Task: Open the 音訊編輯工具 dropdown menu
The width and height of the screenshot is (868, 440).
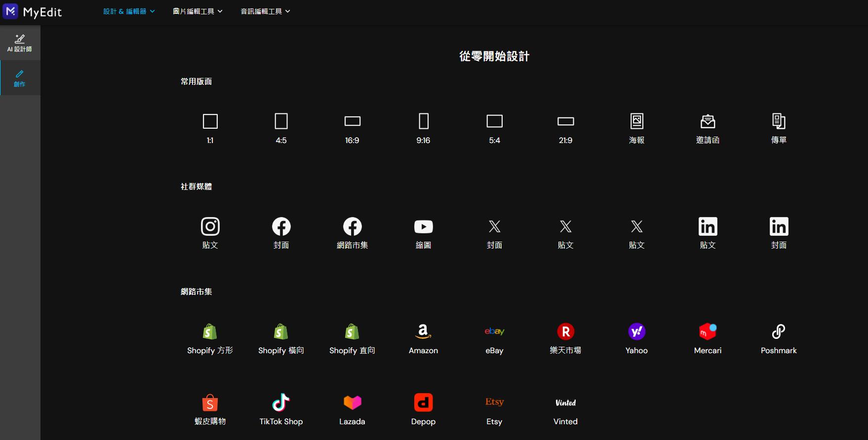Action: click(265, 11)
